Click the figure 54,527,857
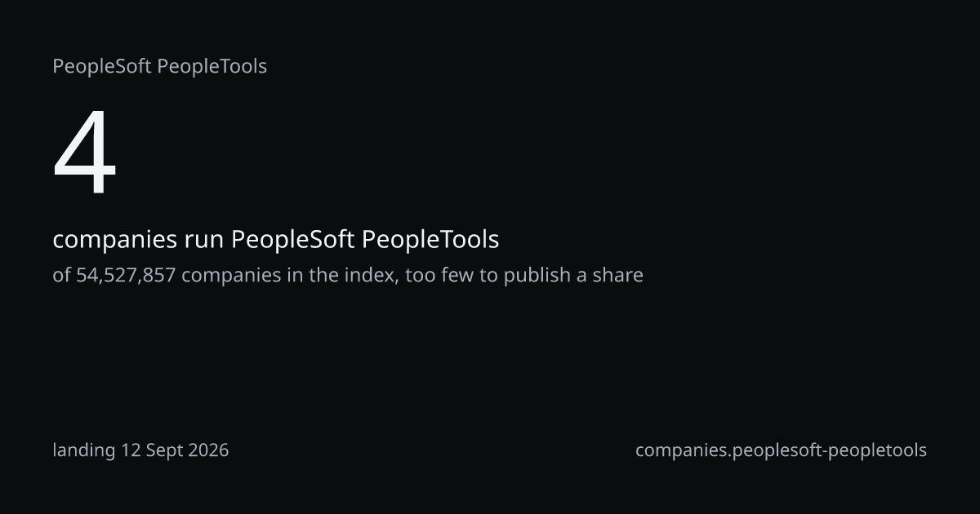Screen dimensions: 980x514 point(127,275)
